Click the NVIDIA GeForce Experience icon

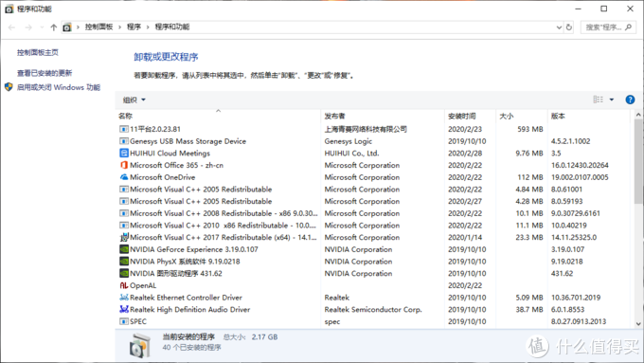[124, 249]
